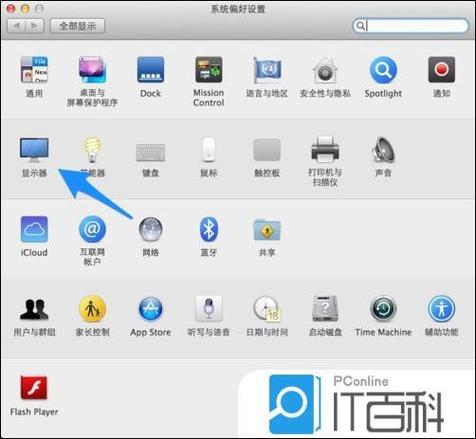Click the magnifier icon in search field

[360, 25]
